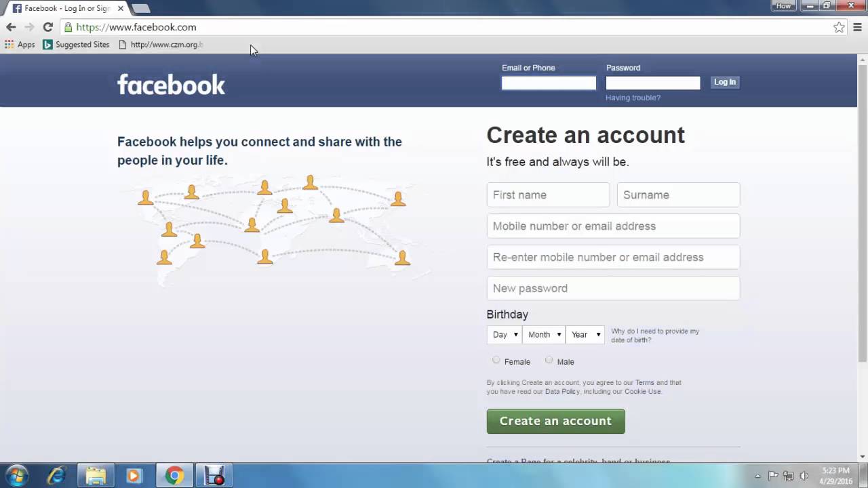
Task: Click the Chrome taskbar icon
Action: tap(174, 476)
